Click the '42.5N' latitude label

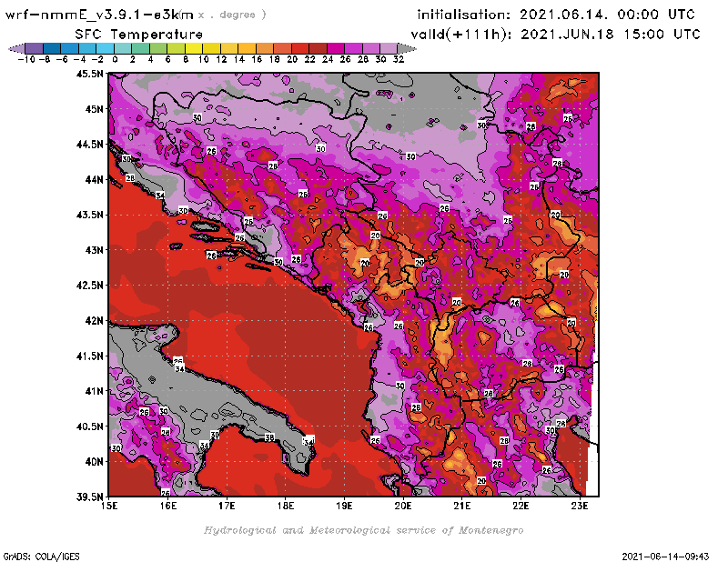[89, 286]
